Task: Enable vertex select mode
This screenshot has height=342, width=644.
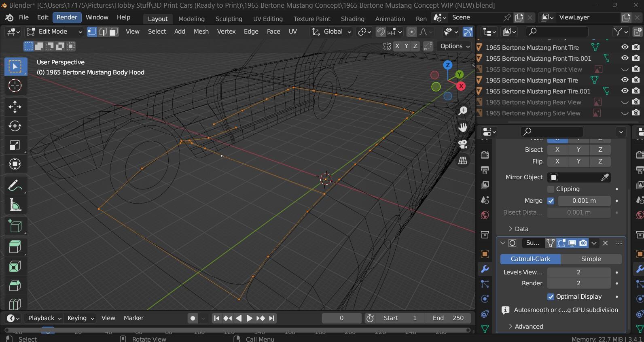Action: pos(92,32)
